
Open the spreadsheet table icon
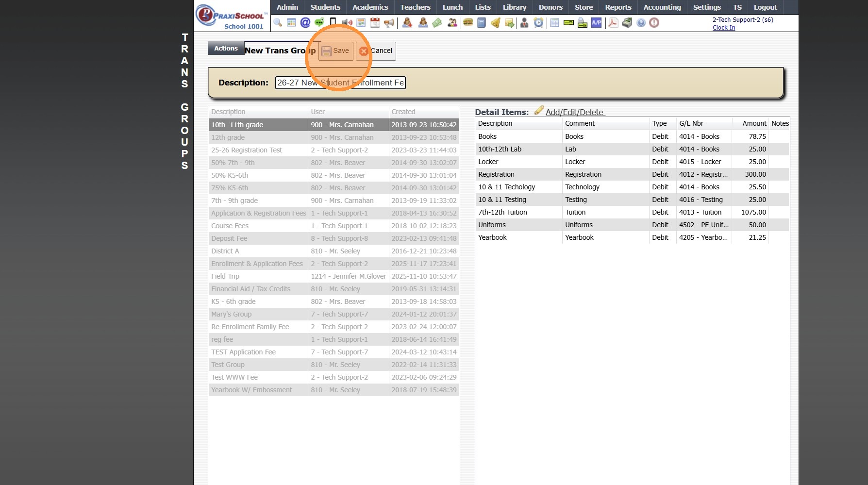pyautogui.click(x=555, y=23)
